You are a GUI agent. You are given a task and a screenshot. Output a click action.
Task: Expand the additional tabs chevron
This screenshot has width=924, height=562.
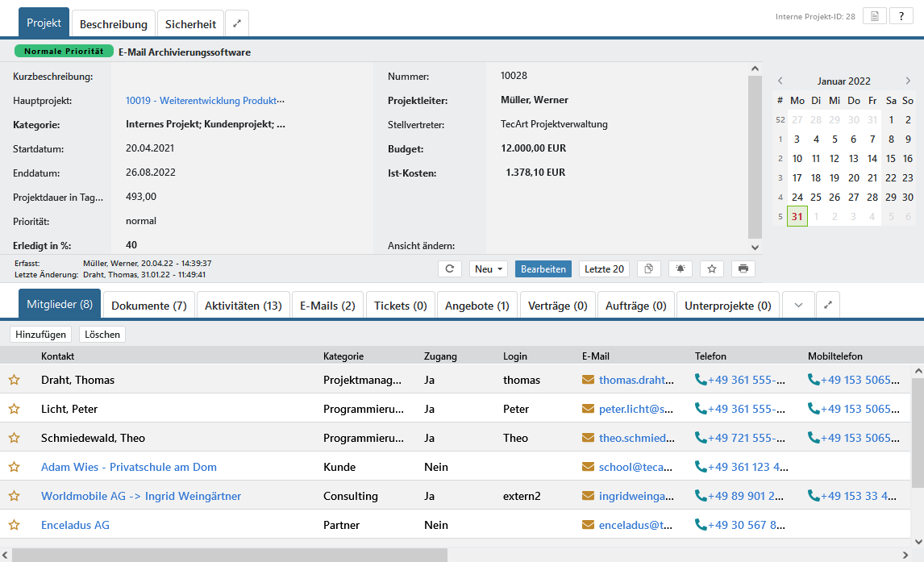(798, 306)
